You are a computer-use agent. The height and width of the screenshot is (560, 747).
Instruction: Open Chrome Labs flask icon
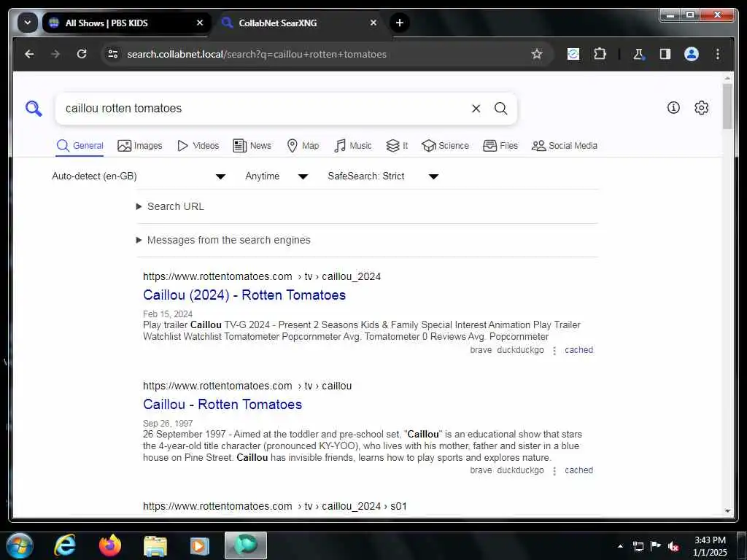(638, 54)
